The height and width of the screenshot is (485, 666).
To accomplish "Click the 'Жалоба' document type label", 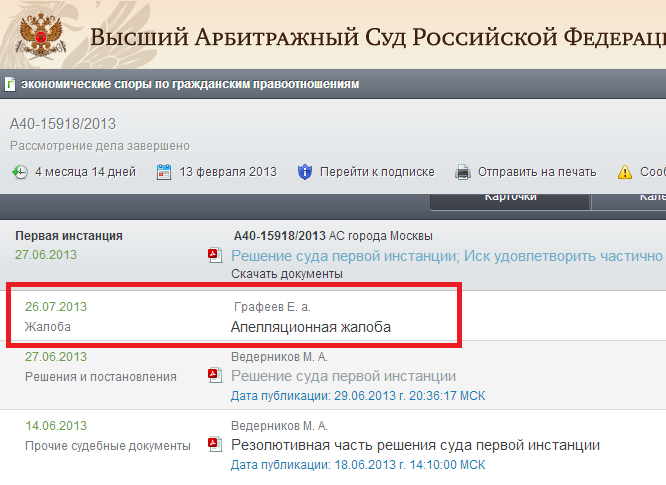I will click(48, 327).
